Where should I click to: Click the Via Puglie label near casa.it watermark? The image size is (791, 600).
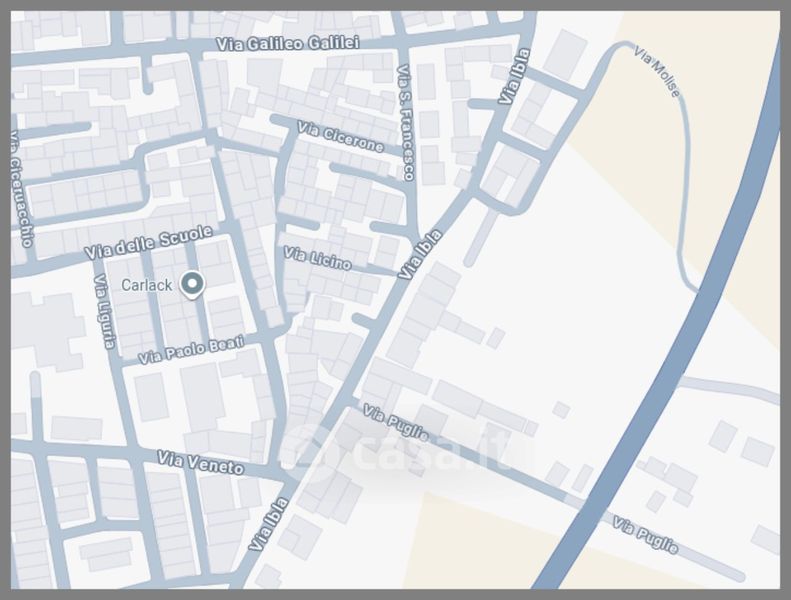(x=396, y=424)
